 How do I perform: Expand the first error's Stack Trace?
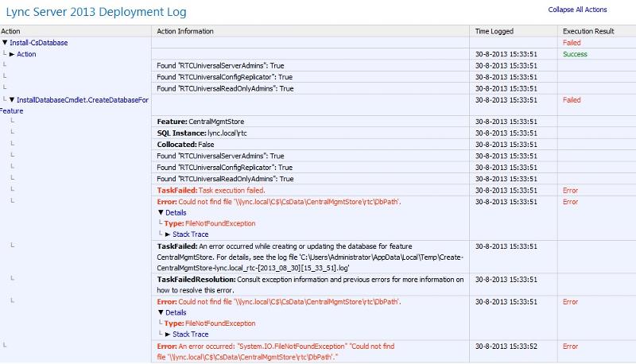(168, 234)
